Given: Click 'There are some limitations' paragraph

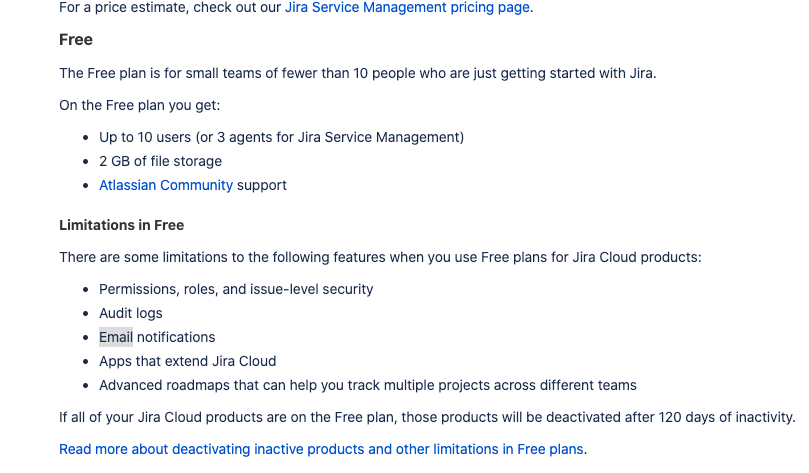Looking at the screenshot, I should 380,257.
